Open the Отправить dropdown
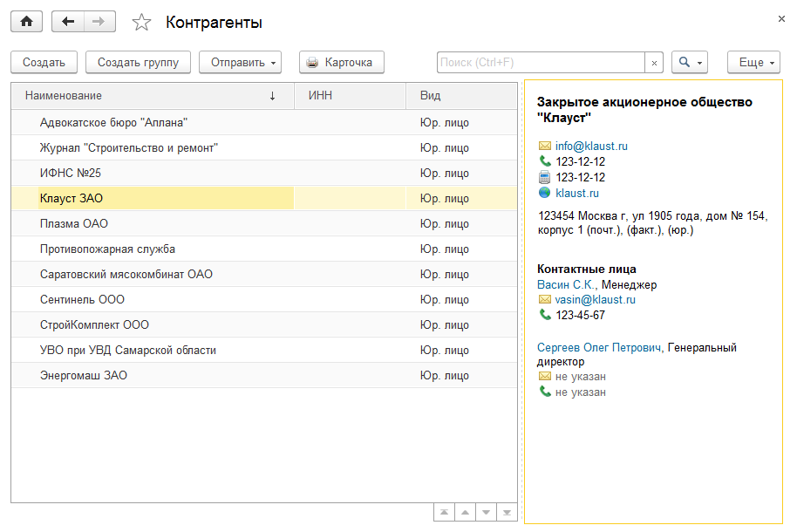Image resolution: width=797 pixels, height=532 pixels. (x=241, y=62)
